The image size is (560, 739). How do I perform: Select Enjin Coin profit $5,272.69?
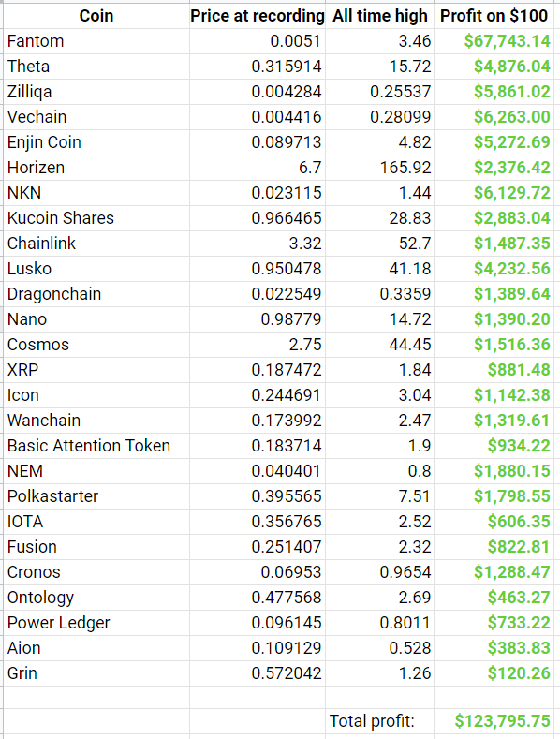[x=494, y=142]
